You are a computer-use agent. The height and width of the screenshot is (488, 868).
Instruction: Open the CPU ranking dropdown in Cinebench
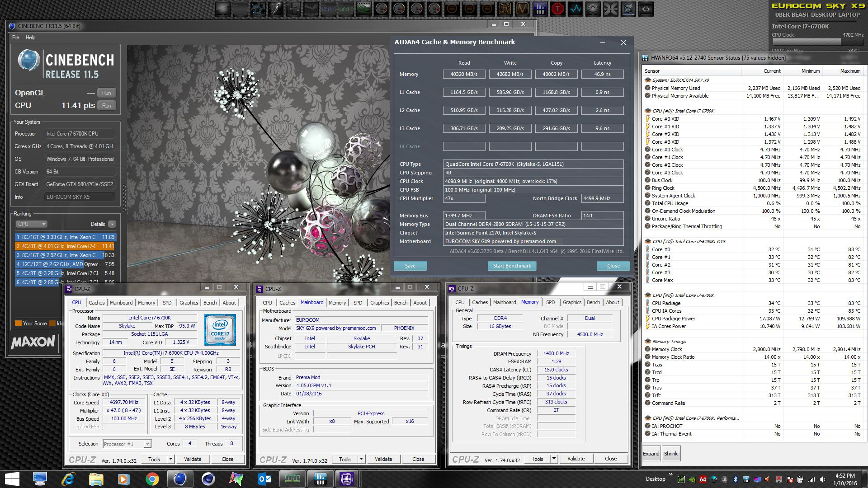click(x=31, y=224)
